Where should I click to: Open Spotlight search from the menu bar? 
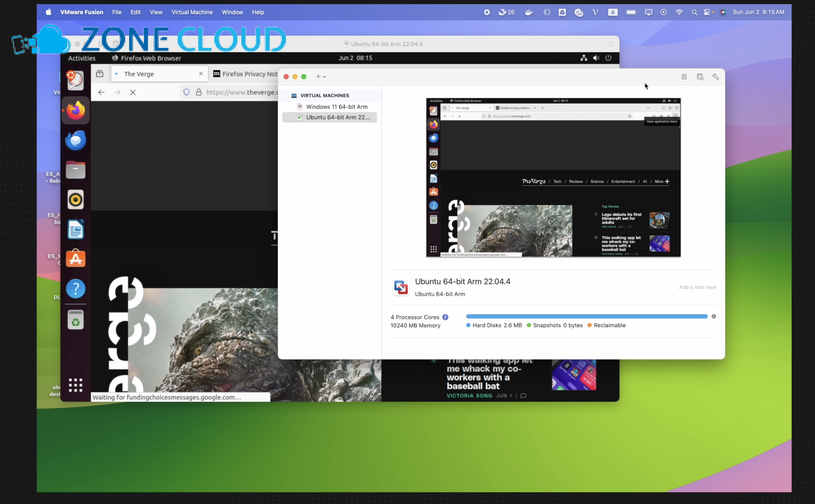(694, 12)
